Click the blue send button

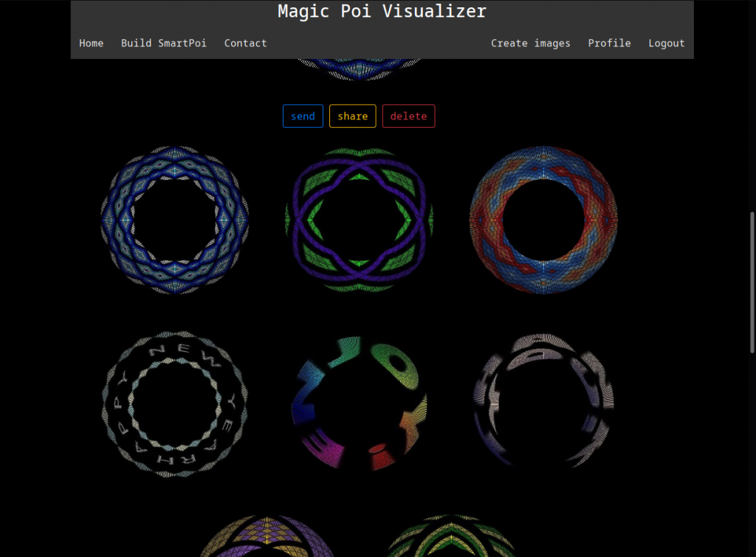tap(303, 116)
